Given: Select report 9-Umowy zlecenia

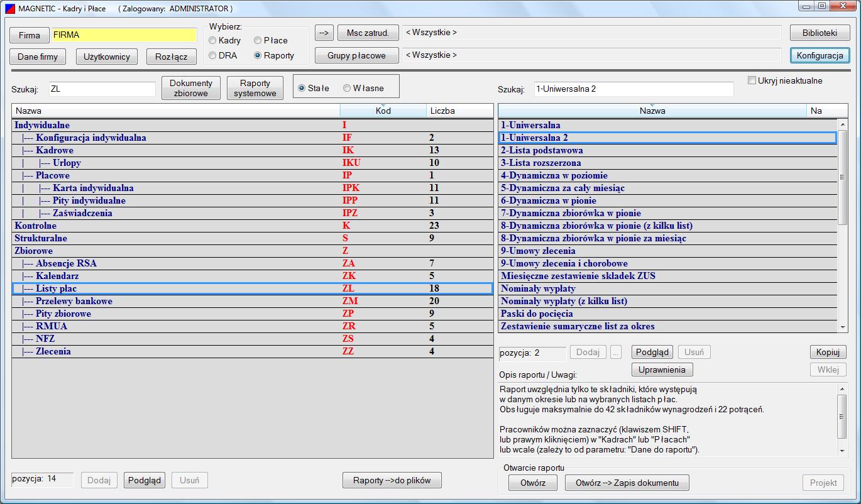Looking at the screenshot, I should pos(668,251).
